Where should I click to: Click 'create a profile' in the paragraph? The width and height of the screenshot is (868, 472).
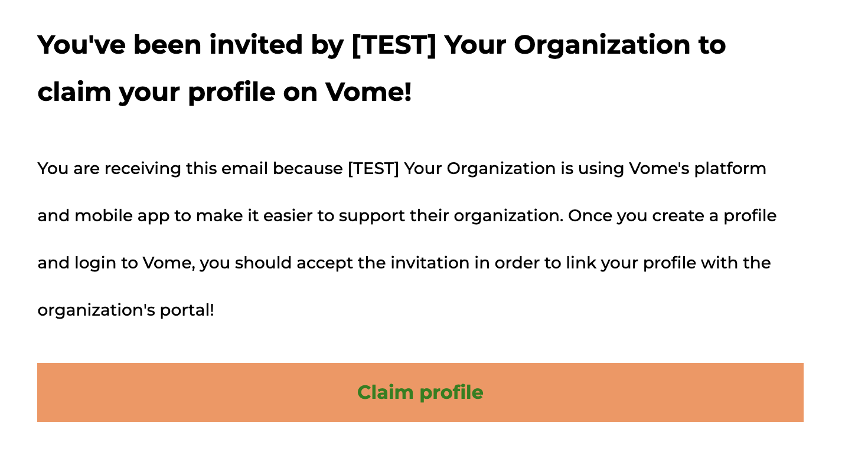[x=714, y=216]
